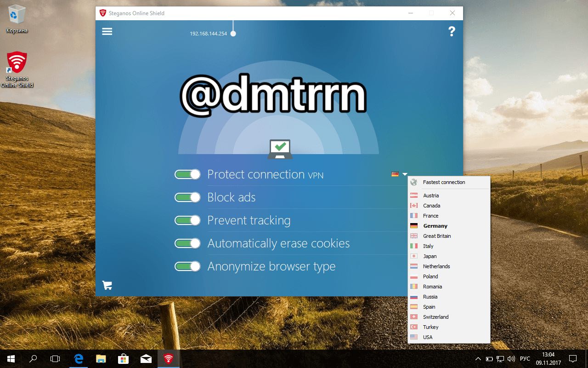Open the taskbar clock and date

tap(548, 359)
